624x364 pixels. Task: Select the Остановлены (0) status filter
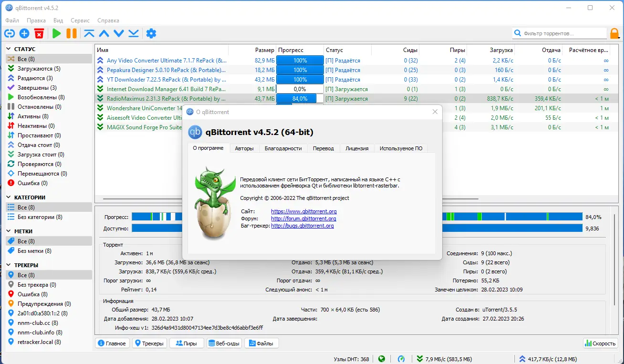coord(49,107)
